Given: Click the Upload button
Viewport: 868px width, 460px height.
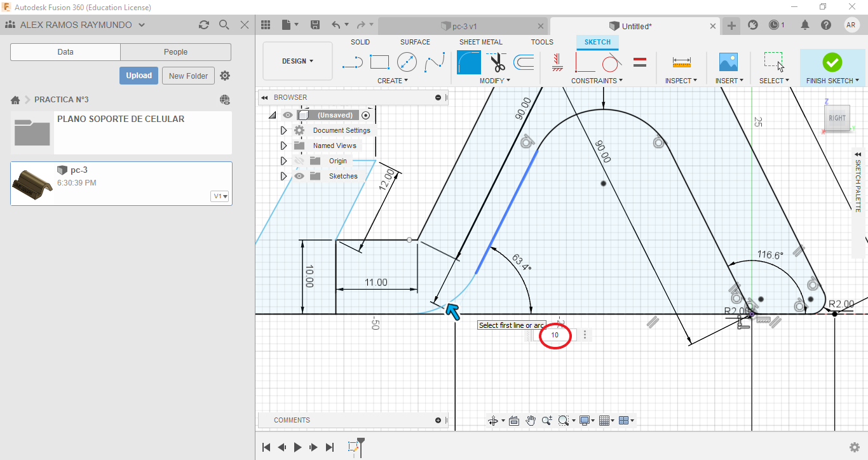Looking at the screenshot, I should tap(139, 76).
